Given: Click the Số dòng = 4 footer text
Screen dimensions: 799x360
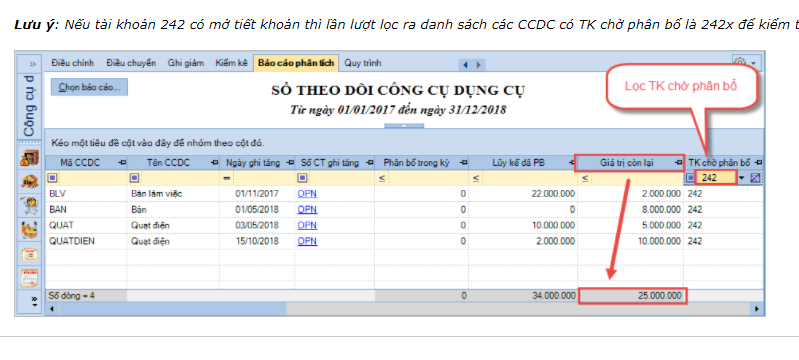Looking at the screenshot, I should click(x=71, y=296).
